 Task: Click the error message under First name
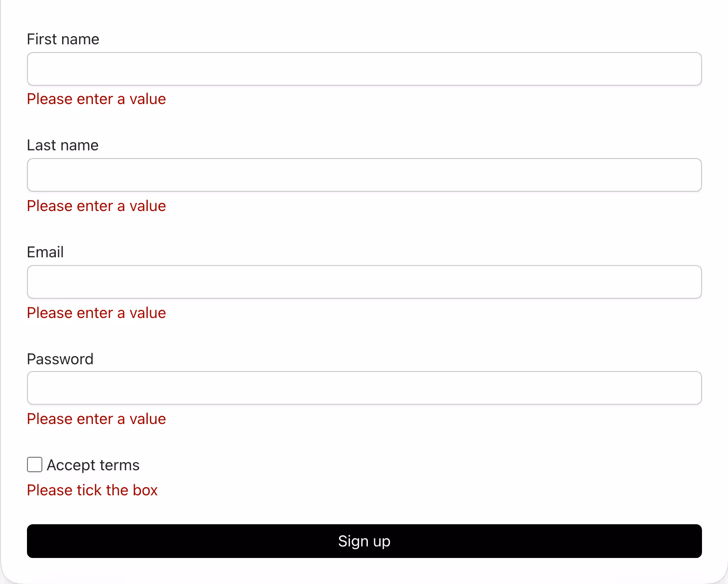click(96, 99)
